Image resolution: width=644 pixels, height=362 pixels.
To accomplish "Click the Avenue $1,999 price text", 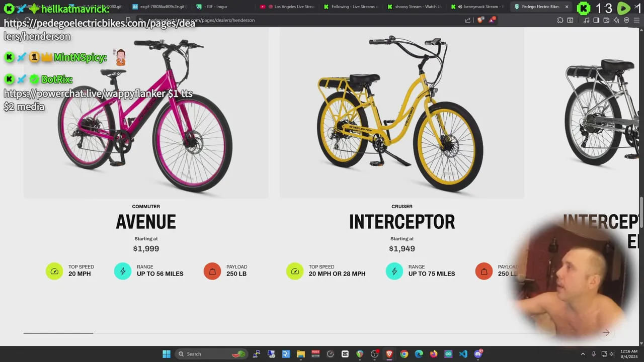I will 146,249.
